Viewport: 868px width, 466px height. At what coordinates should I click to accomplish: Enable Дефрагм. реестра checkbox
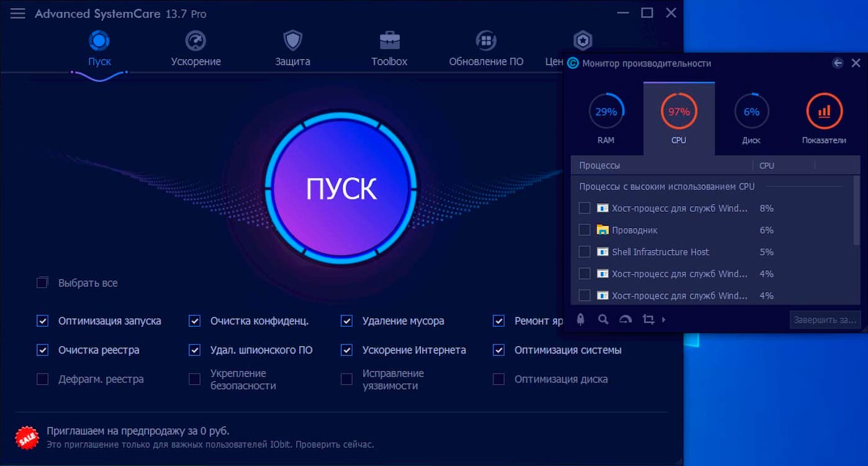[x=42, y=379]
